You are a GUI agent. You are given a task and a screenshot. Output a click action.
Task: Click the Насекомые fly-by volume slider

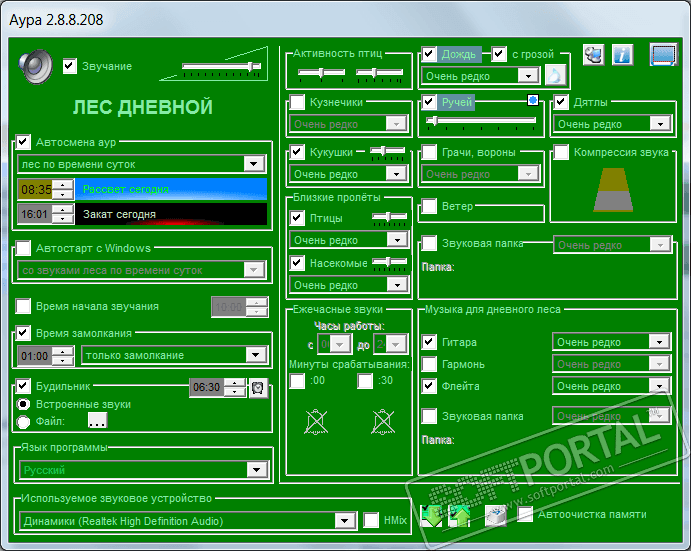[389, 263]
